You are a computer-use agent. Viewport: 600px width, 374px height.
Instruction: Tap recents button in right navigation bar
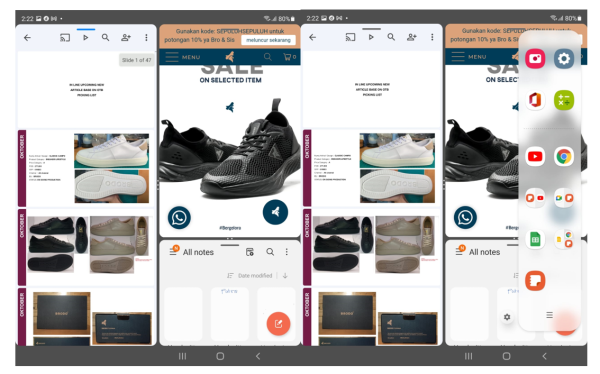[x=468, y=356]
